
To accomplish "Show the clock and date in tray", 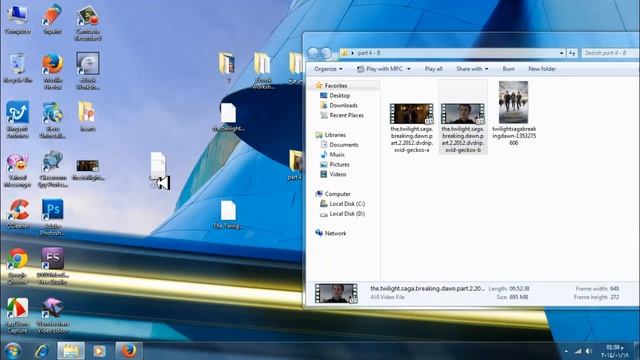I will [x=615, y=351].
